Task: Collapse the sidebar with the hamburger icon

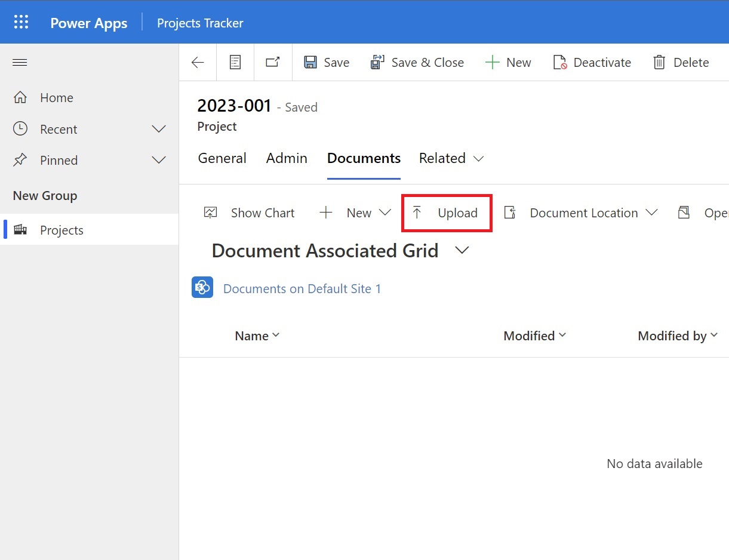Action: click(x=20, y=62)
